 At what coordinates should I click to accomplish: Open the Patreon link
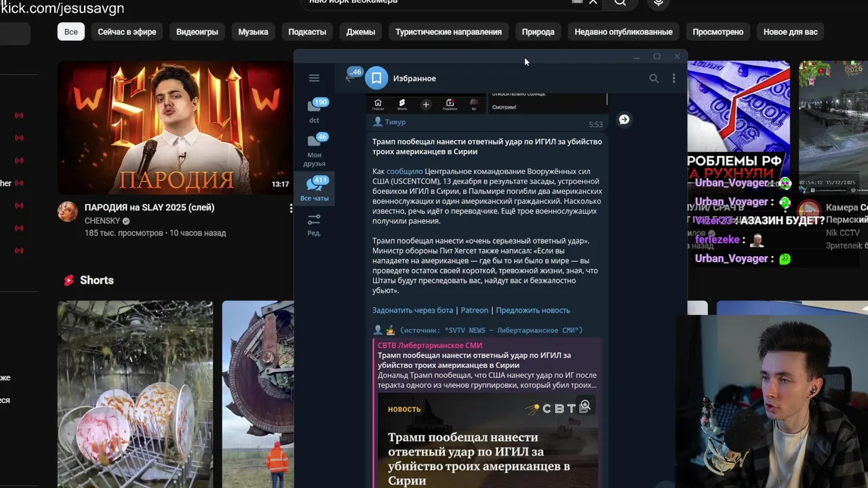pyautogui.click(x=475, y=310)
